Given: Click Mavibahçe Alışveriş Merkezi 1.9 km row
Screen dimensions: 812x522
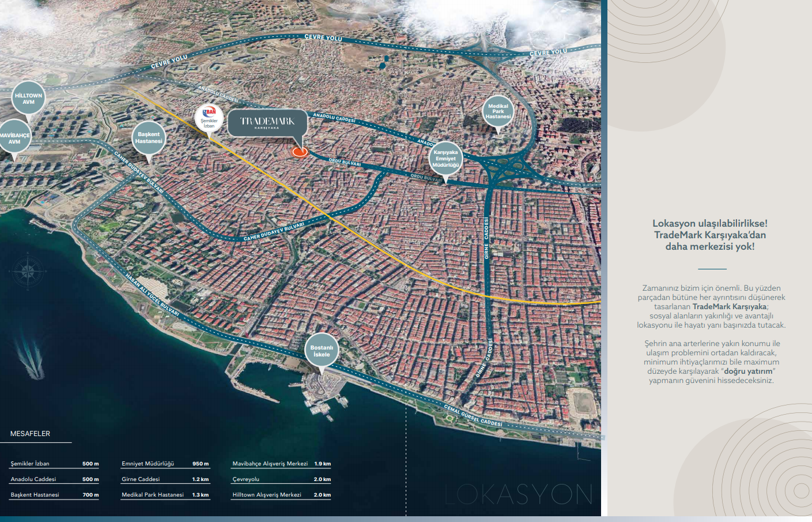Looking at the screenshot, I should 281,464.
